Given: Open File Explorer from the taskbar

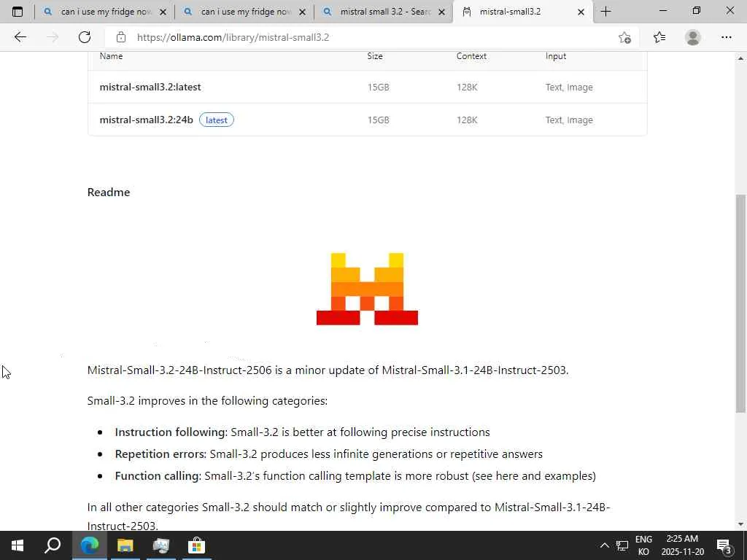Looking at the screenshot, I should click(125, 545).
